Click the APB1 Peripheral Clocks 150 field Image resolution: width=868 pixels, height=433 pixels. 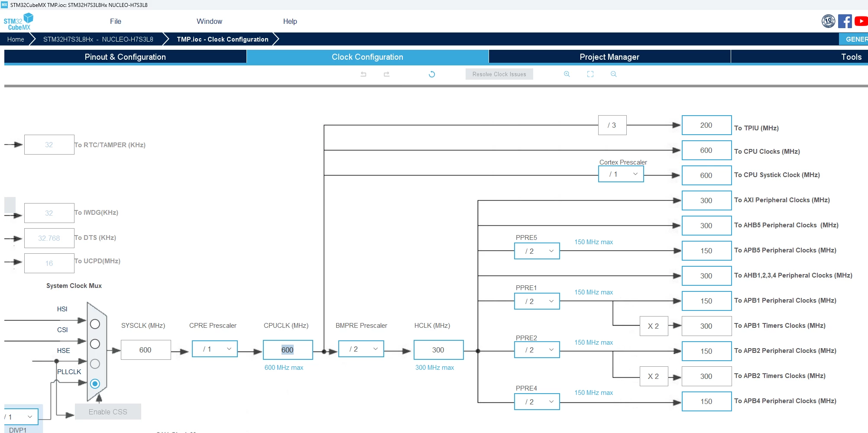pos(706,301)
